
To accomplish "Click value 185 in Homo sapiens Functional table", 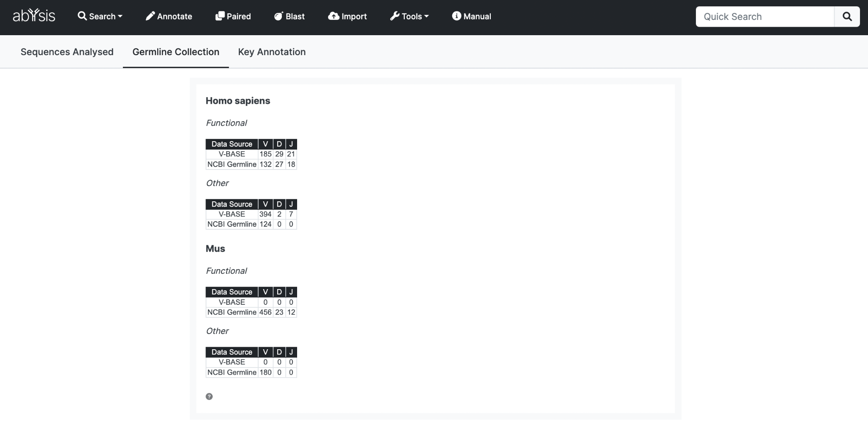I will pos(265,154).
